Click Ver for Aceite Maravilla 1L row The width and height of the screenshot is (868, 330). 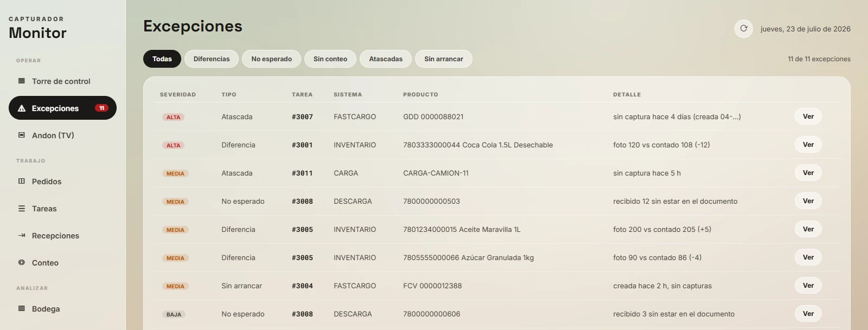[808, 229]
